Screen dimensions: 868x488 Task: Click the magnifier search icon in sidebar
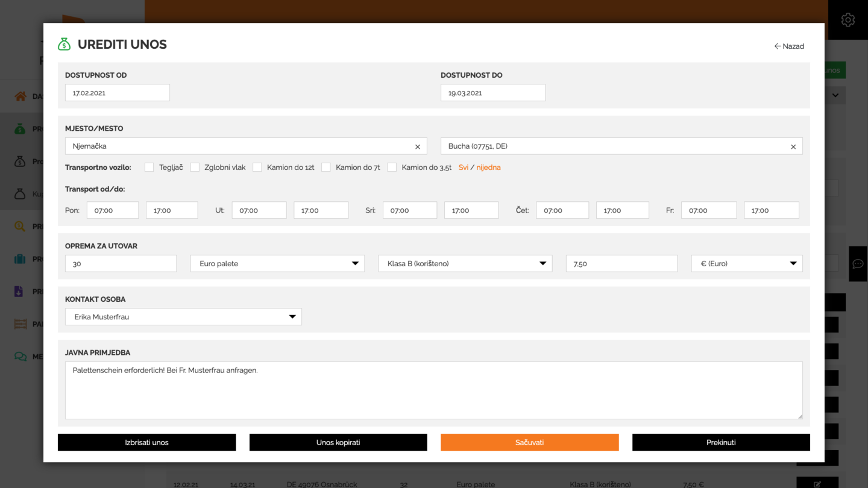(20, 227)
